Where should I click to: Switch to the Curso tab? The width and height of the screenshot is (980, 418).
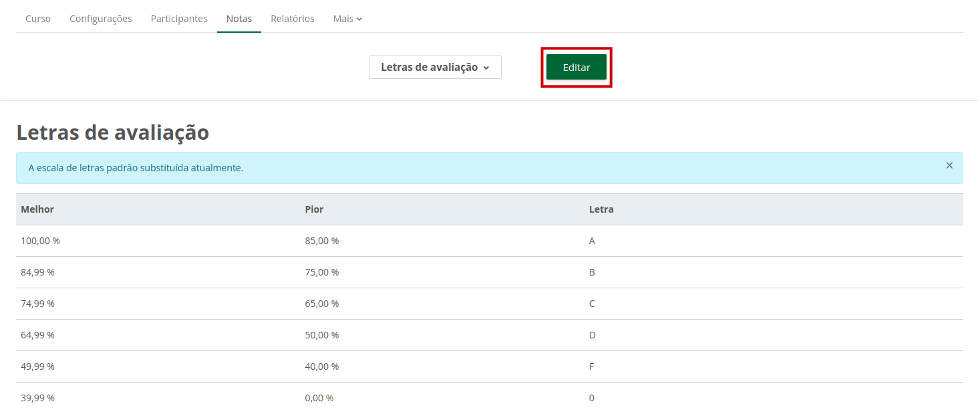38,19
